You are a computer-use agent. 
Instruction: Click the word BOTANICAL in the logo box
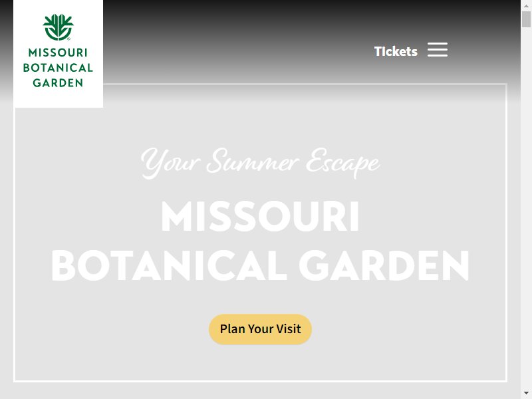click(x=58, y=68)
